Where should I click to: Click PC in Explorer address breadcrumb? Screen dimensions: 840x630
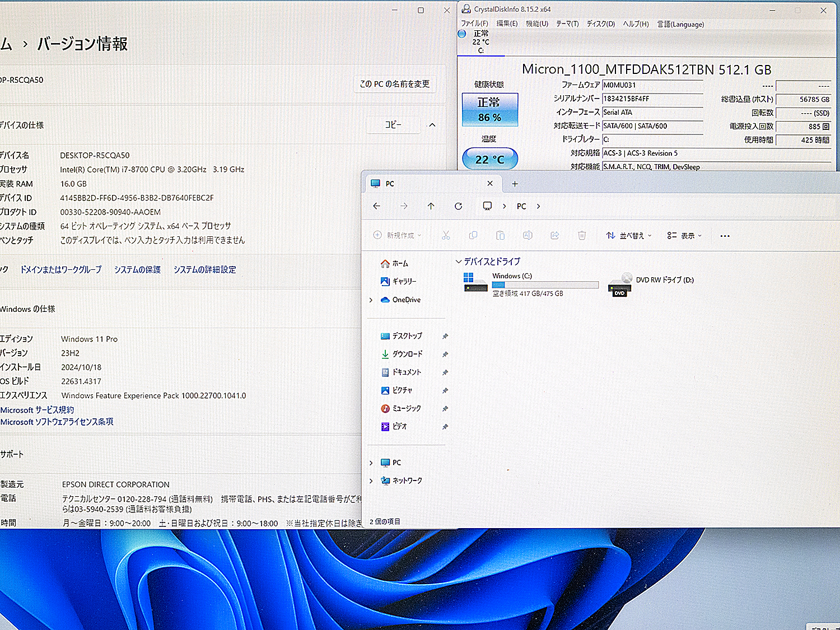tap(521, 206)
